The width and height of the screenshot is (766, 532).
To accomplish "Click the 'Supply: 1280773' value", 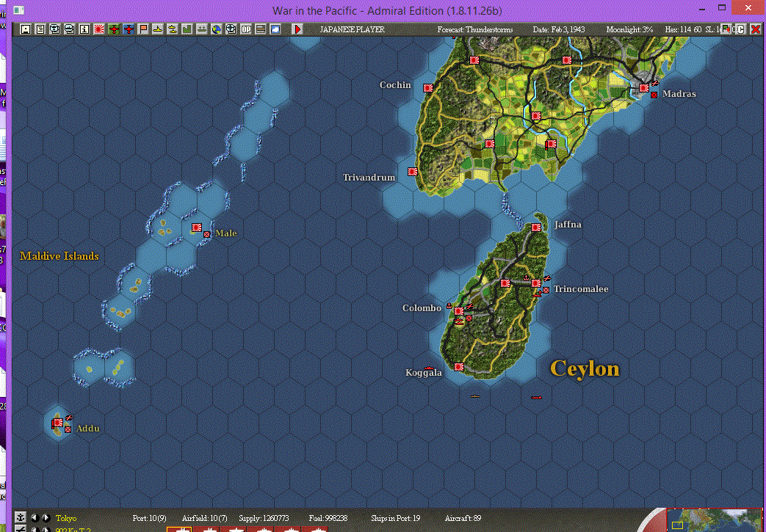I will (264, 518).
